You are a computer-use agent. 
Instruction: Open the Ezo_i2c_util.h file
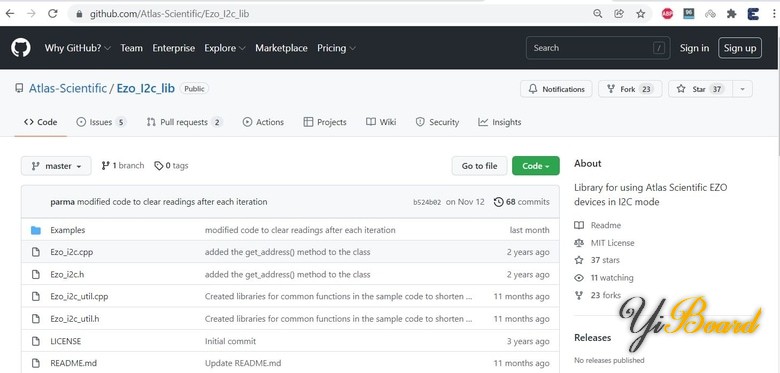click(75, 319)
